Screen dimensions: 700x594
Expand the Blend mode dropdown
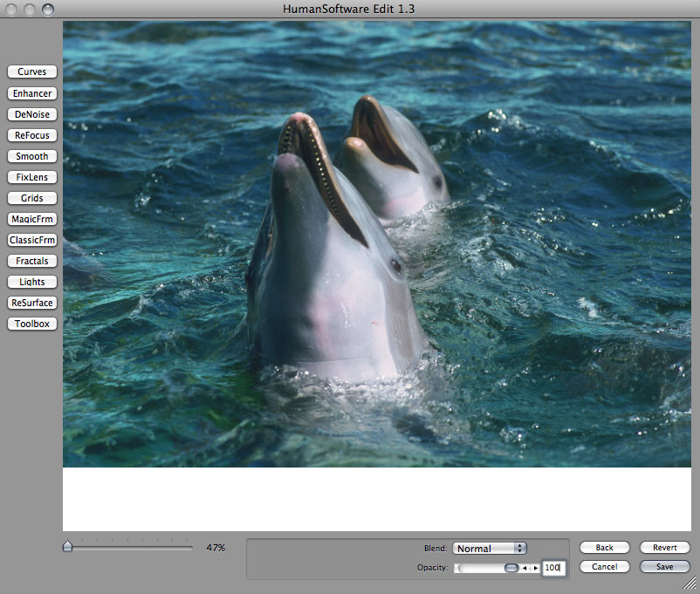tap(490, 549)
